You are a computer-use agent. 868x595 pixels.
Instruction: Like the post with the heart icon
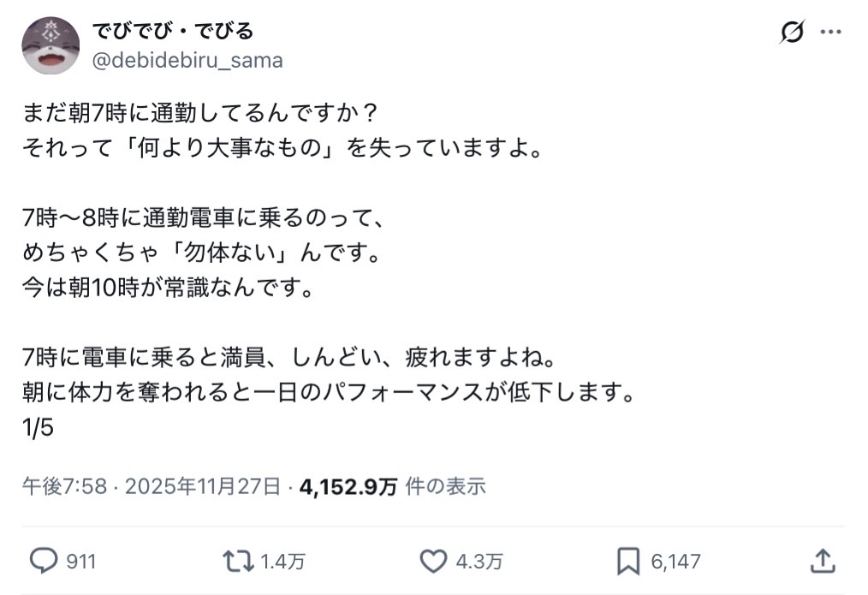pos(433,561)
